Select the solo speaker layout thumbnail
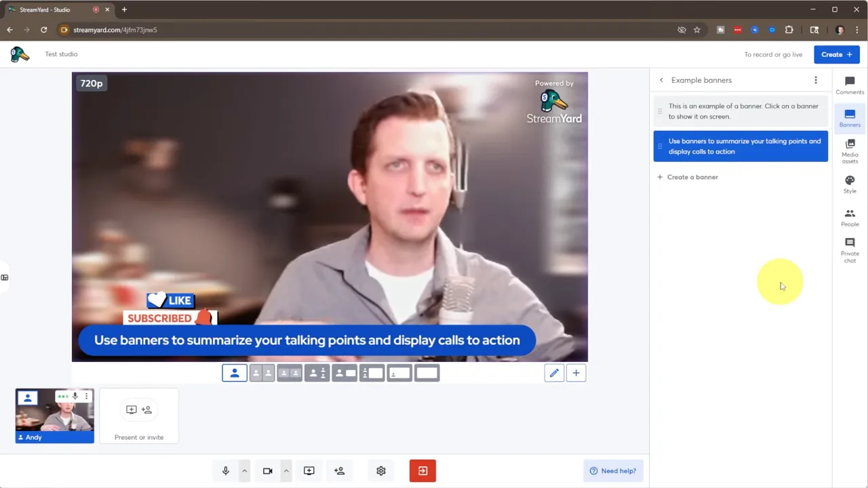 coord(235,373)
